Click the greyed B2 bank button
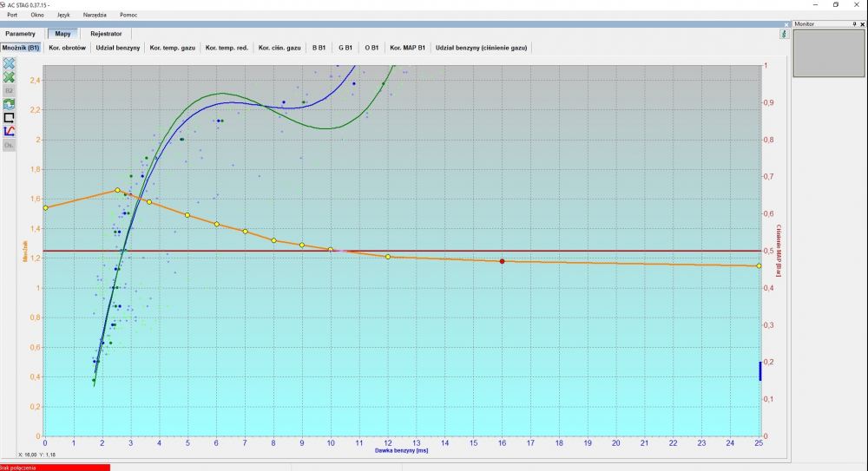868x471 pixels. 9,91
